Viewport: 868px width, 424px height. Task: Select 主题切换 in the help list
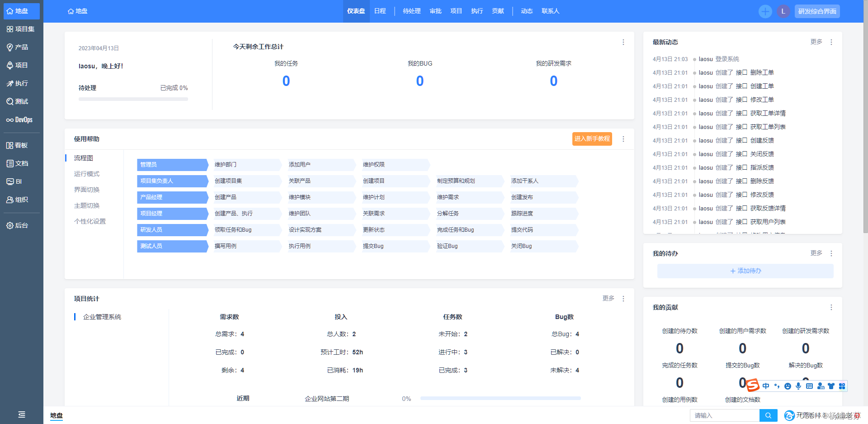[x=87, y=205]
